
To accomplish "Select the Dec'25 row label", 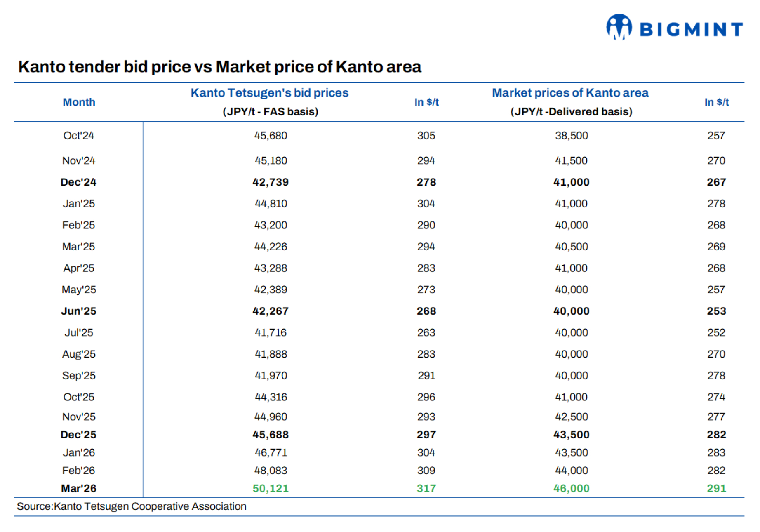I will click(x=78, y=435).
